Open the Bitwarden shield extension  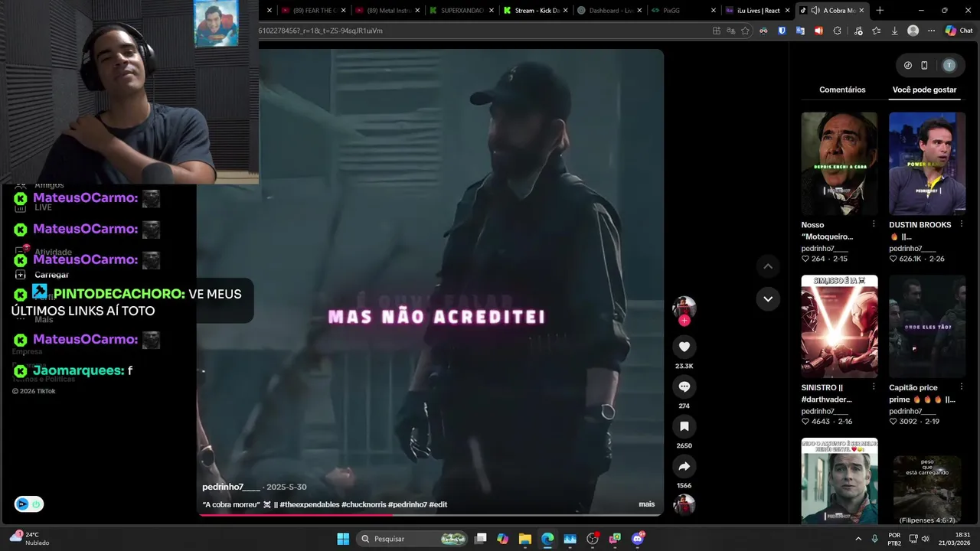782,31
